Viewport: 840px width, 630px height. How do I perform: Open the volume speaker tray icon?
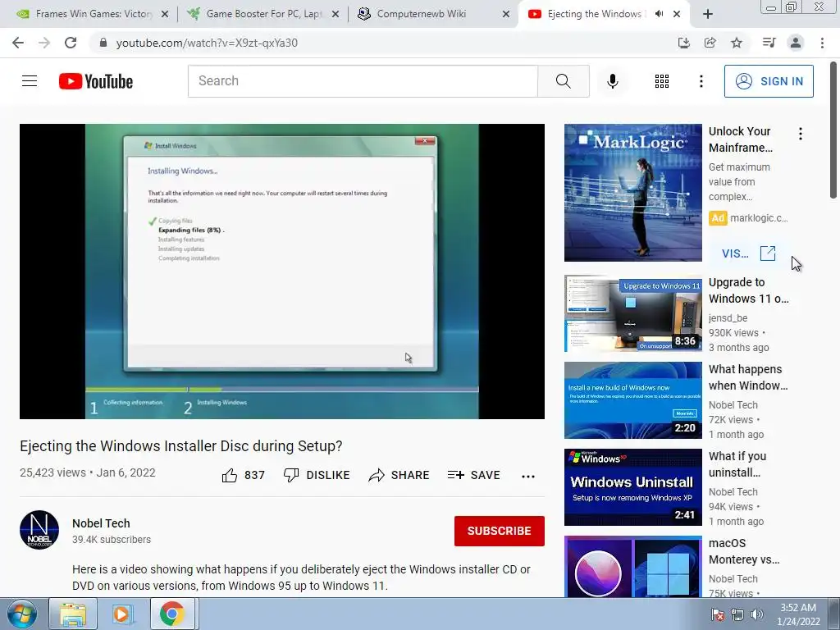(756, 614)
